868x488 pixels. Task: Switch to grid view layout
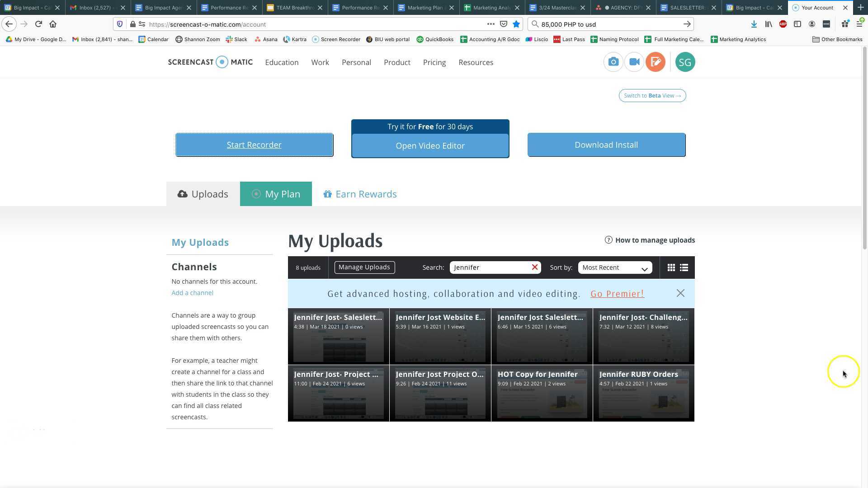click(671, 267)
